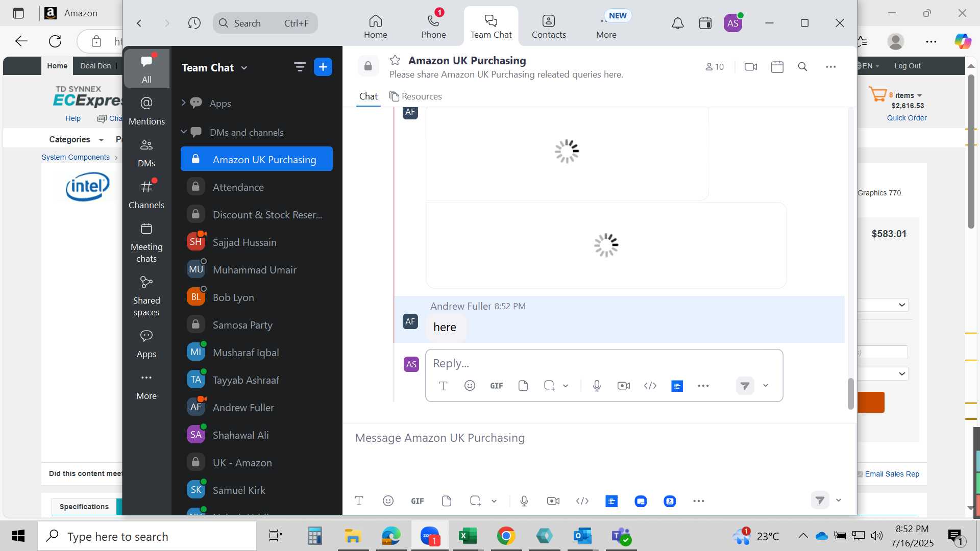This screenshot has height=551, width=980.
Task: Start a video meeting with the channel
Action: (x=750, y=67)
